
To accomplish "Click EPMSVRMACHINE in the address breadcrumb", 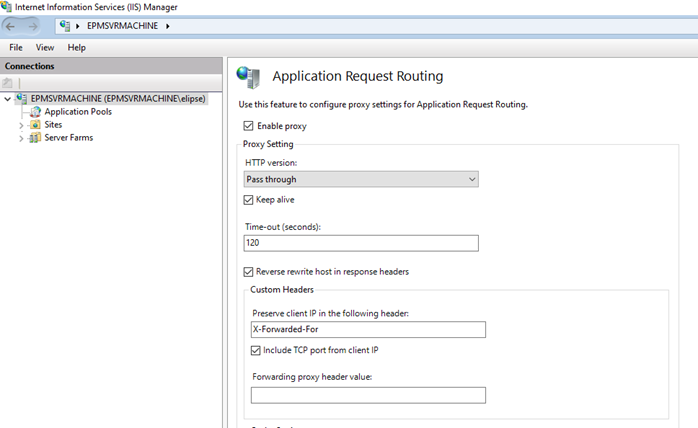I will tap(122, 26).
